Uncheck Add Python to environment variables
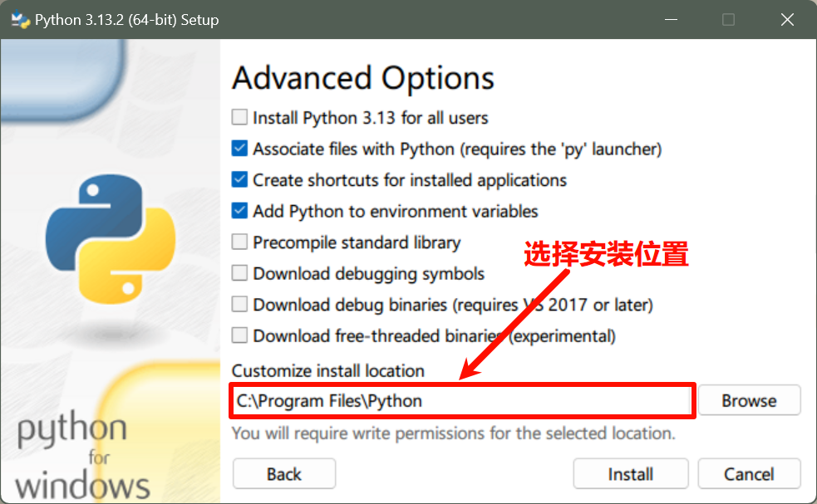This screenshot has width=817, height=504. point(239,212)
